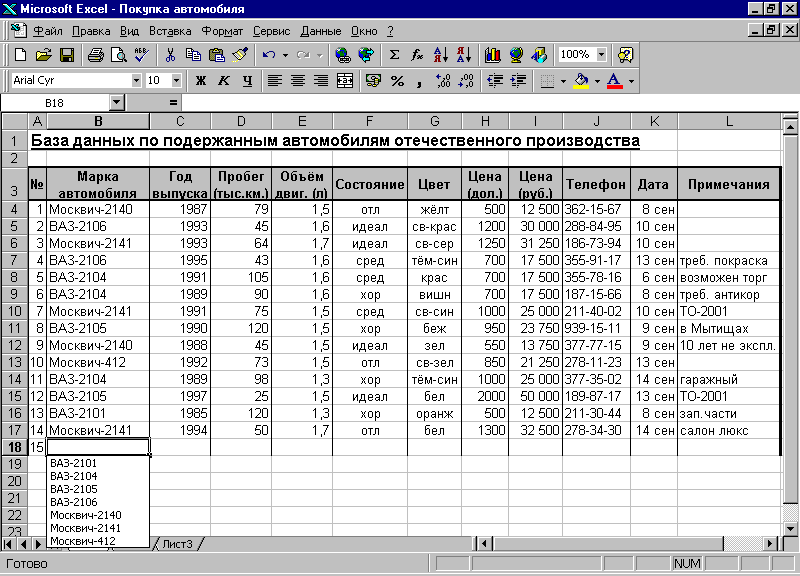Select column B header

coord(98,121)
